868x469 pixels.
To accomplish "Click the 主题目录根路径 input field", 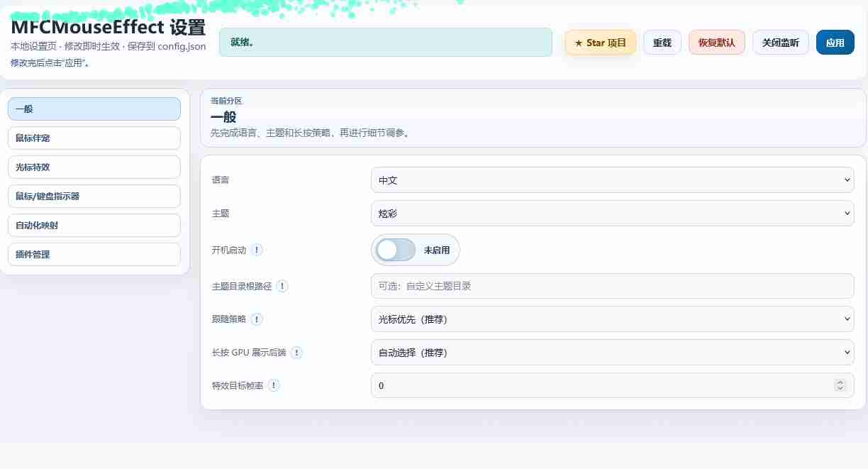I will 612,286.
